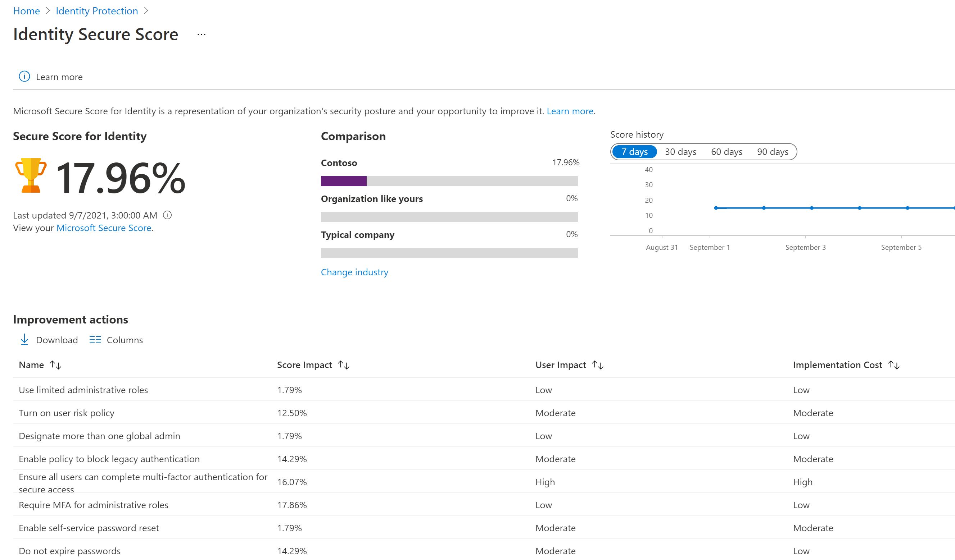
Task: Click the Download arrow icon
Action: click(24, 340)
